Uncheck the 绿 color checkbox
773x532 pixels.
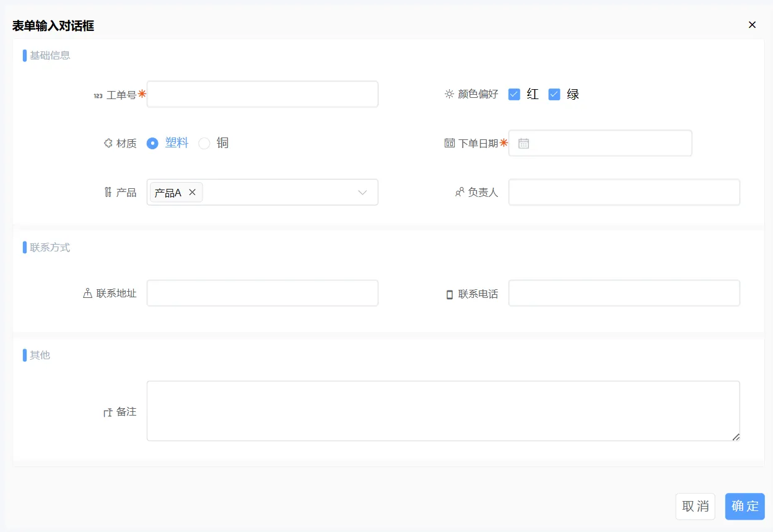554,94
